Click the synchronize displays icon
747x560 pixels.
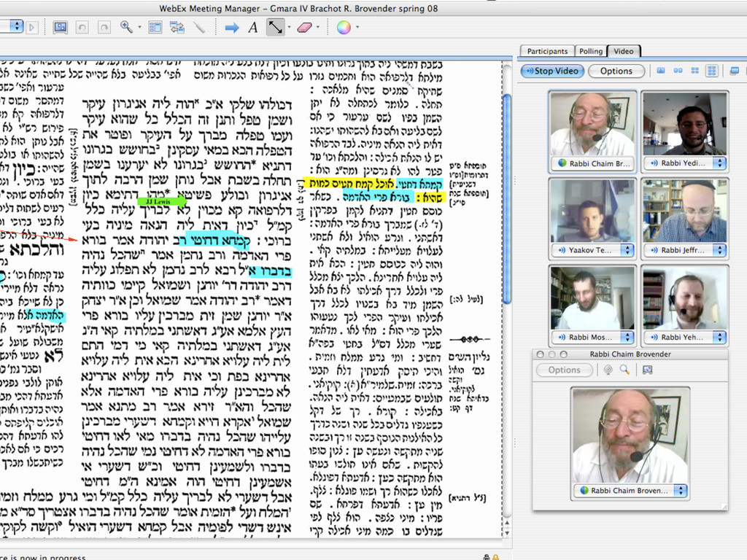[177, 27]
